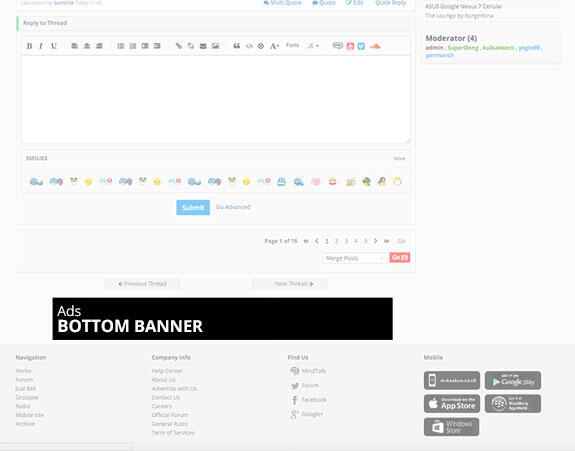This screenshot has width=575, height=451.
Task: Go to previous page arrow
Action: 317,241
